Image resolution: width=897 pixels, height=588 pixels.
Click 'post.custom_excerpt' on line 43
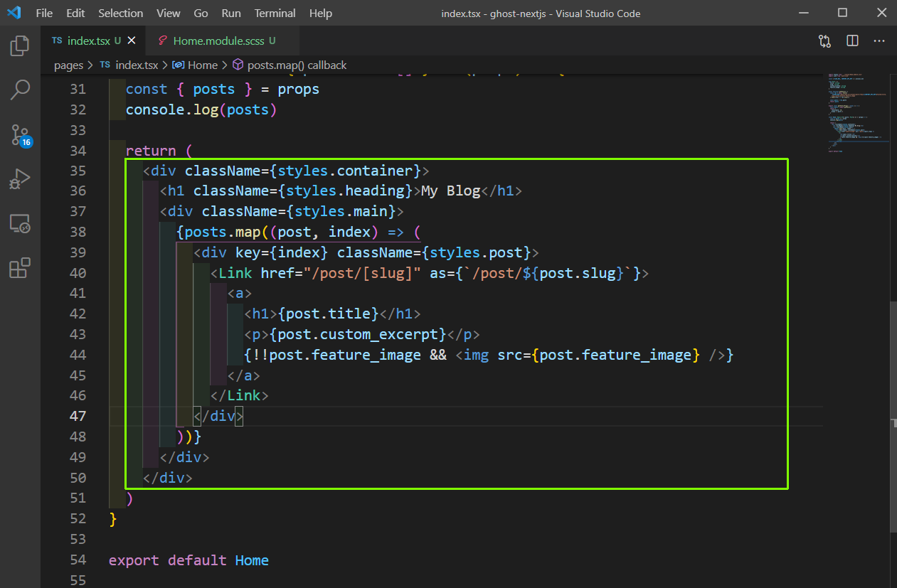point(358,334)
